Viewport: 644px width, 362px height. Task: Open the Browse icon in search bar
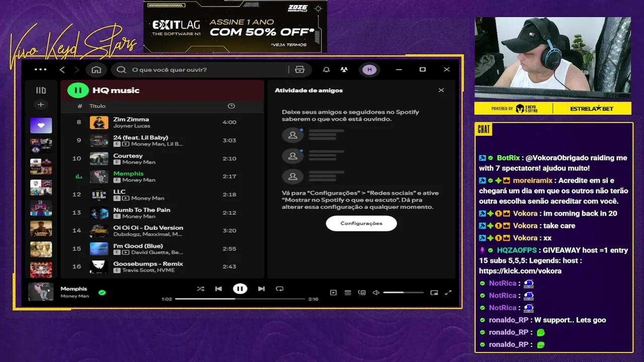[300, 69]
